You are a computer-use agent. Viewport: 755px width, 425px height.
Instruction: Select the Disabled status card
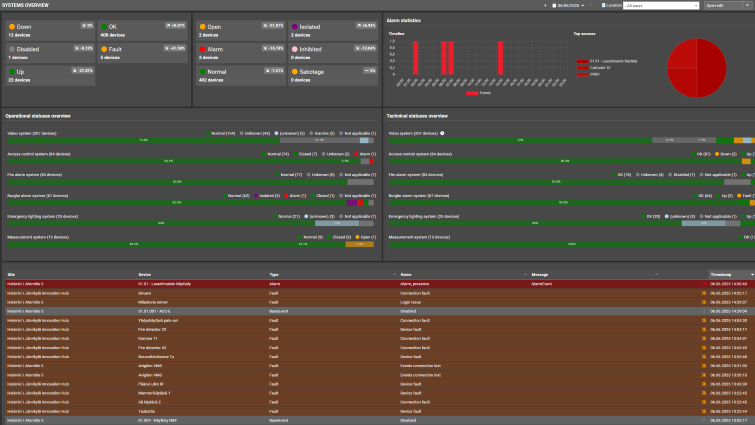click(50, 53)
